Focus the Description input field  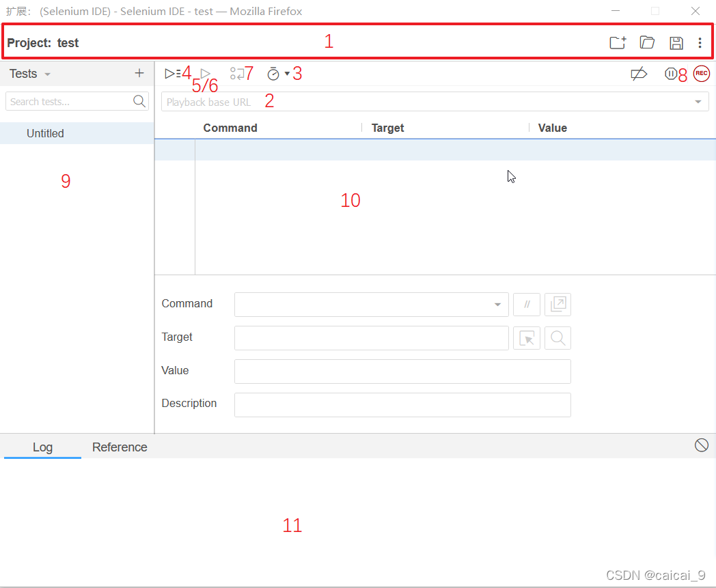pyautogui.click(x=402, y=404)
